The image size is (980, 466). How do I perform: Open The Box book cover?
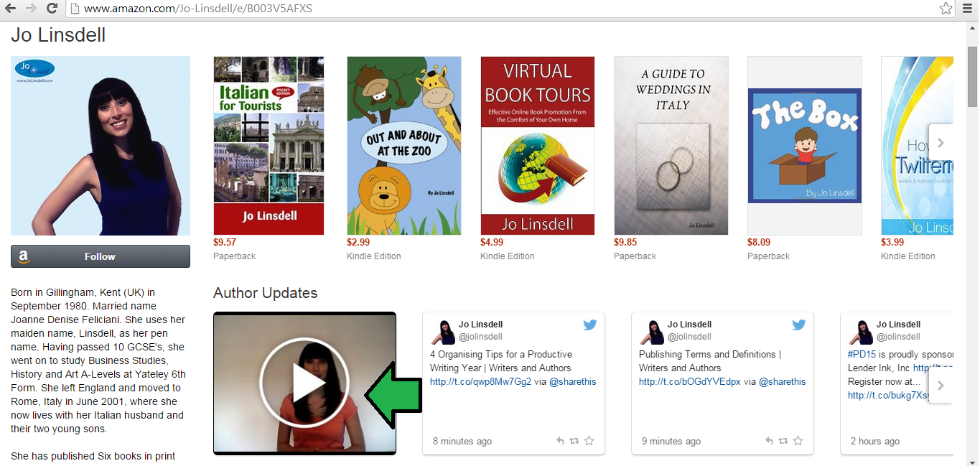[805, 146]
